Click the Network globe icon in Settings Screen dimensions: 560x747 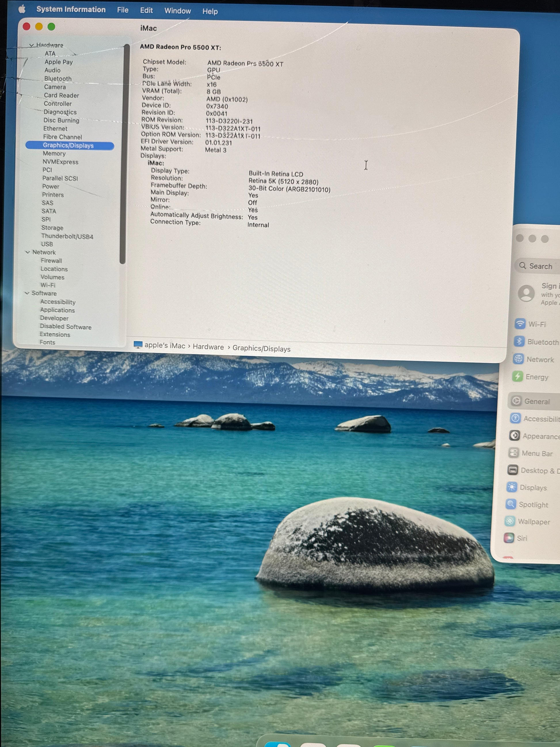point(518,359)
